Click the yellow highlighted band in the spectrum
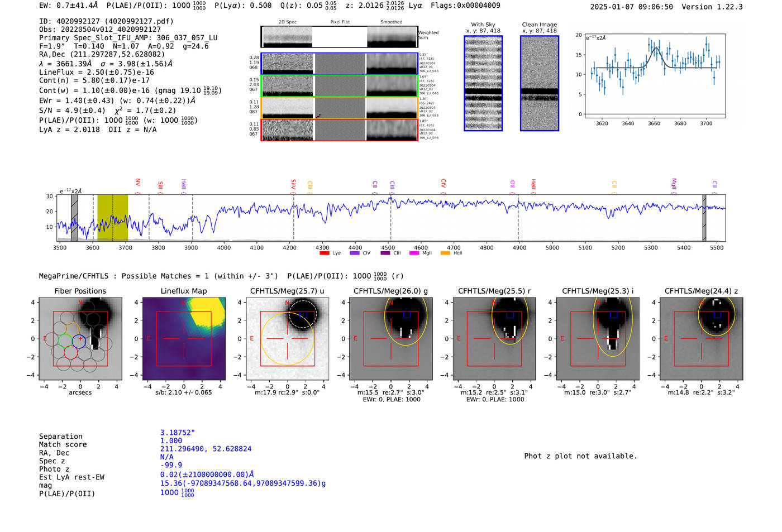The image size is (782, 532). point(113,218)
